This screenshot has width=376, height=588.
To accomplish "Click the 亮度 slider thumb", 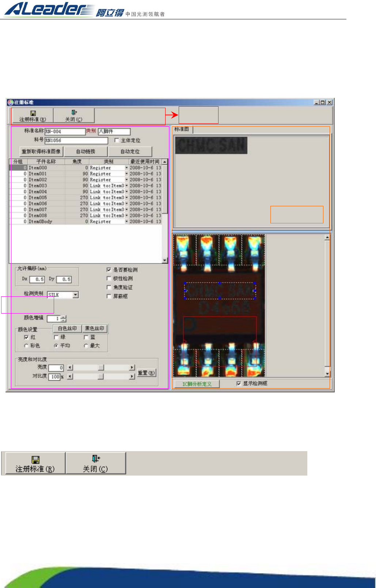I will (x=101, y=368).
